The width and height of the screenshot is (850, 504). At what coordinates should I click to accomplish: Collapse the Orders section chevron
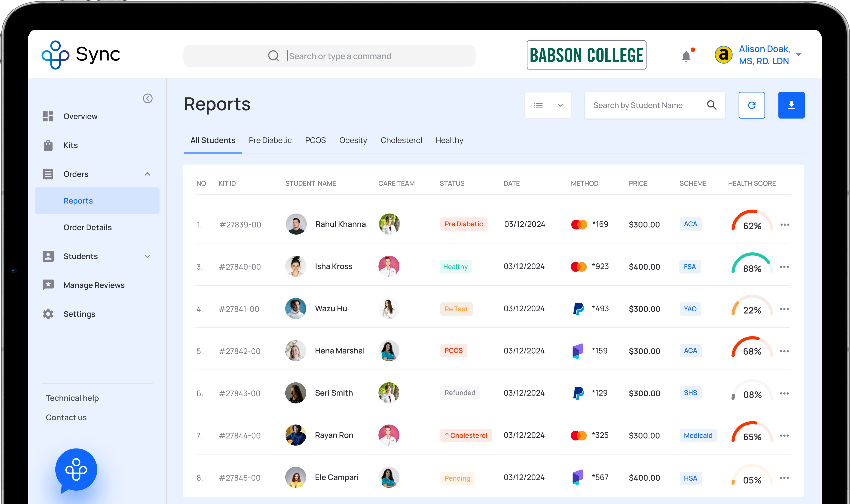click(x=147, y=174)
